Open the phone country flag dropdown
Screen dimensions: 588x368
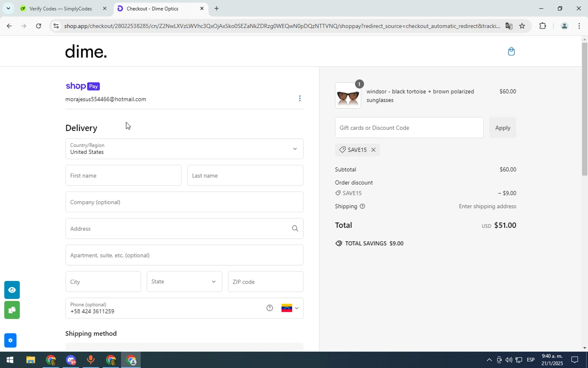(290, 308)
